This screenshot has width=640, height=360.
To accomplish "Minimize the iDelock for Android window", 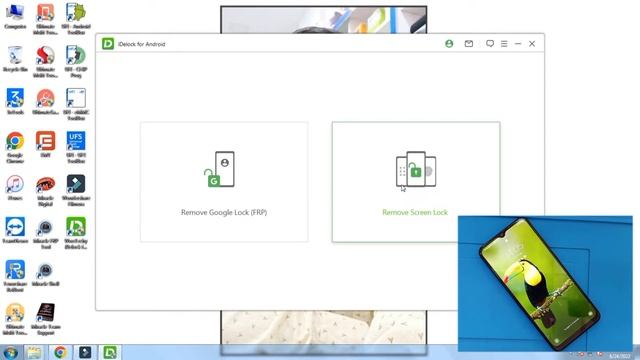I will tap(518, 44).
